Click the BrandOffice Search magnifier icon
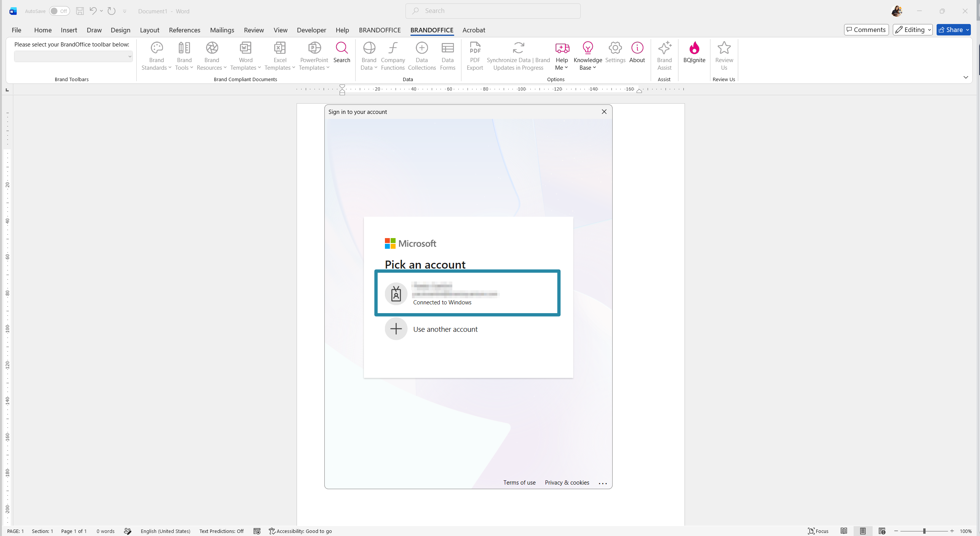The width and height of the screenshot is (980, 536). click(342, 48)
